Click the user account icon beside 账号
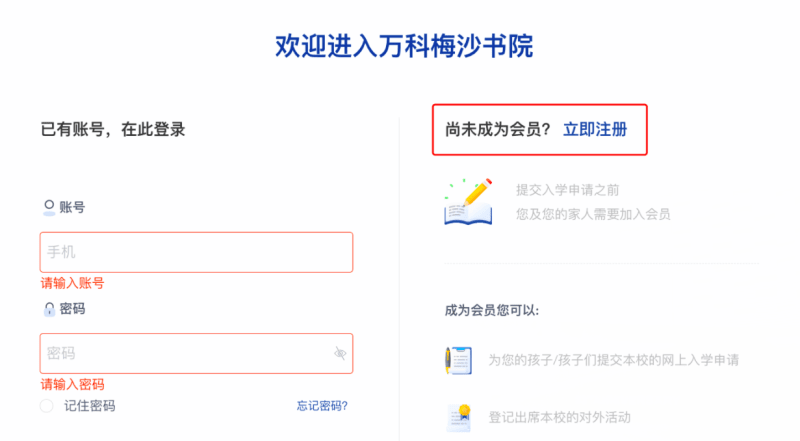The height and width of the screenshot is (441, 800). tap(49, 207)
